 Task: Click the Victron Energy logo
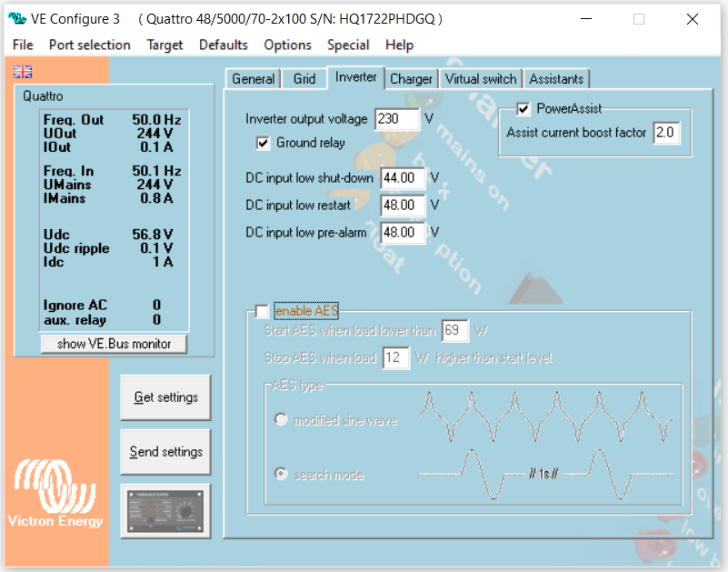pyautogui.click(x=55, y=494)
